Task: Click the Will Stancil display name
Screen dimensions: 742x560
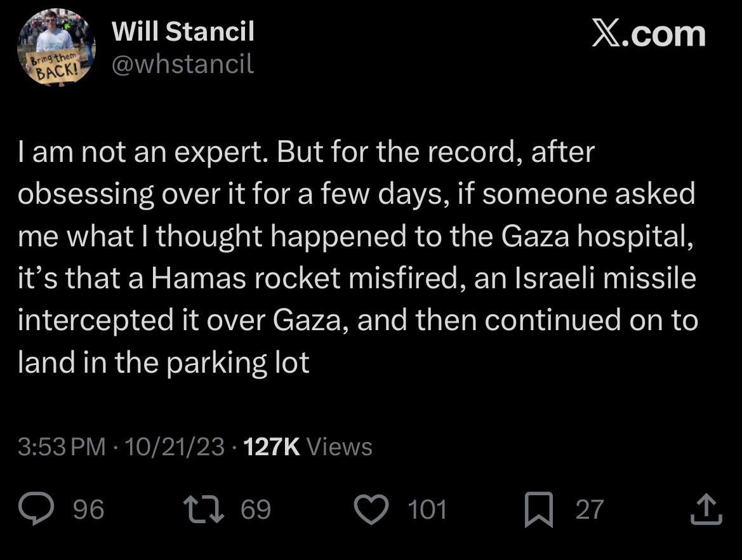Action: [x=183, y=31]
